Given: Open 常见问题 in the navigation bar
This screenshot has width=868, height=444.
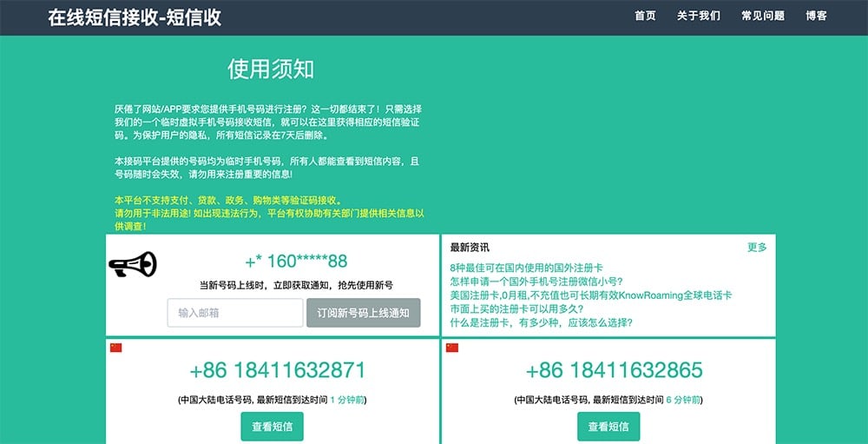Looking at the screenshot, I should (x=763, y=16).
